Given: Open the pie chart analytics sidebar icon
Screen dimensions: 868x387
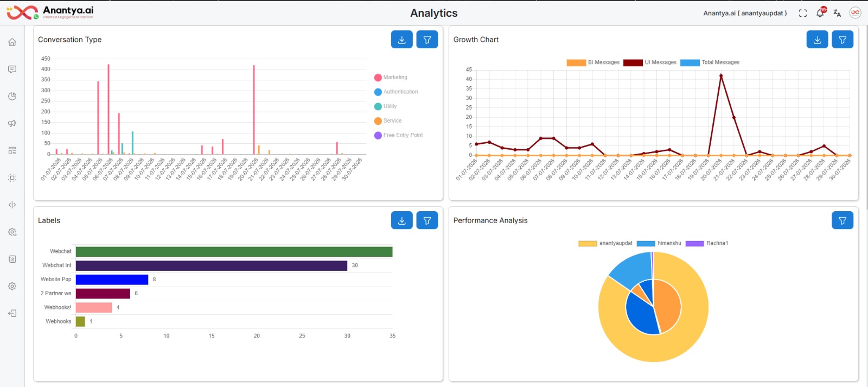Looking at the screenshot, I should pyautogui.click(x=12, y=97).
